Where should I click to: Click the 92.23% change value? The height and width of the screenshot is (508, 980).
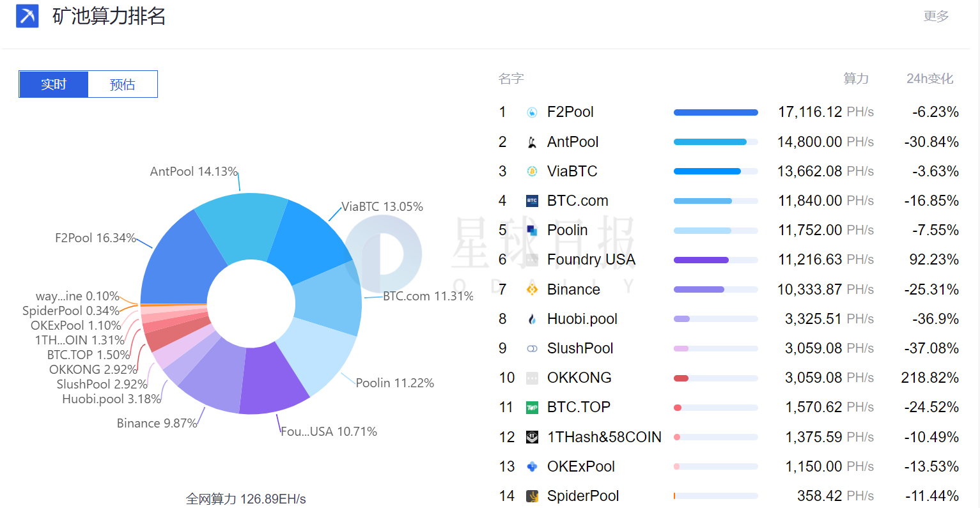pyautogui.click(x=934, y=259)
